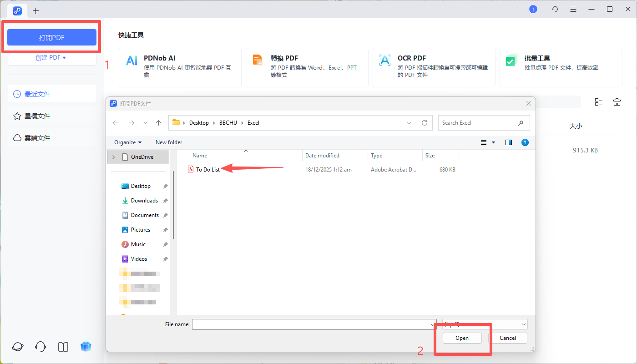Image resolution: width=637 pixels, height=364 pixels.
Task: Open the book guide icon
Action: 63,347
